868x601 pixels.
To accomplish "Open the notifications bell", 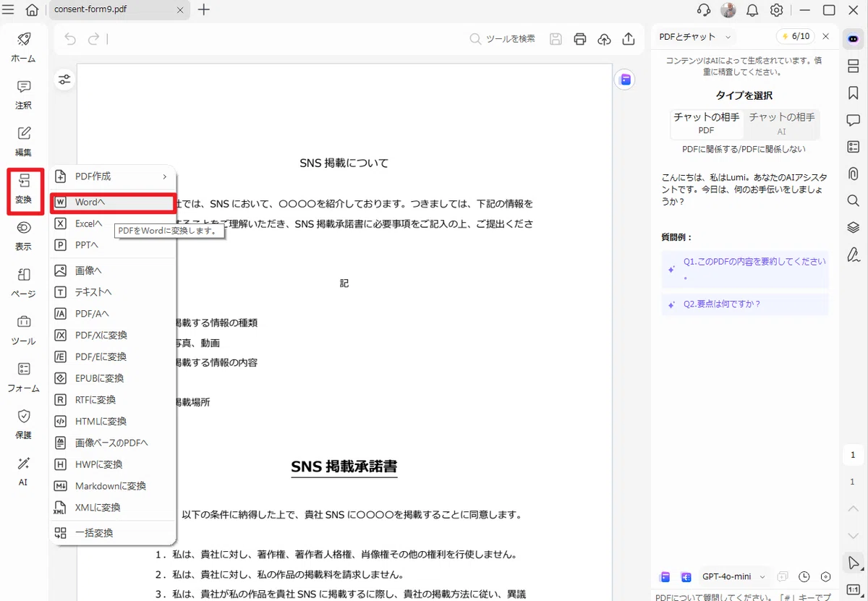I will [x=752, y=10].
